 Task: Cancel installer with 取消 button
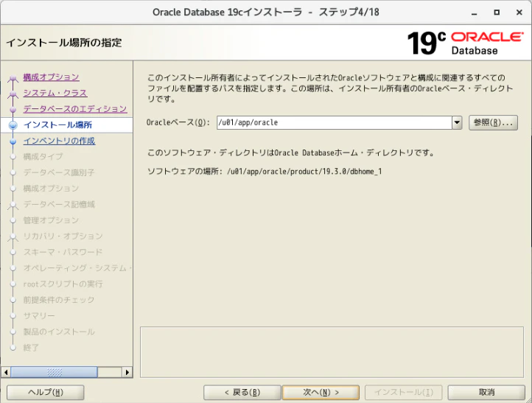[x=486, y=393]
